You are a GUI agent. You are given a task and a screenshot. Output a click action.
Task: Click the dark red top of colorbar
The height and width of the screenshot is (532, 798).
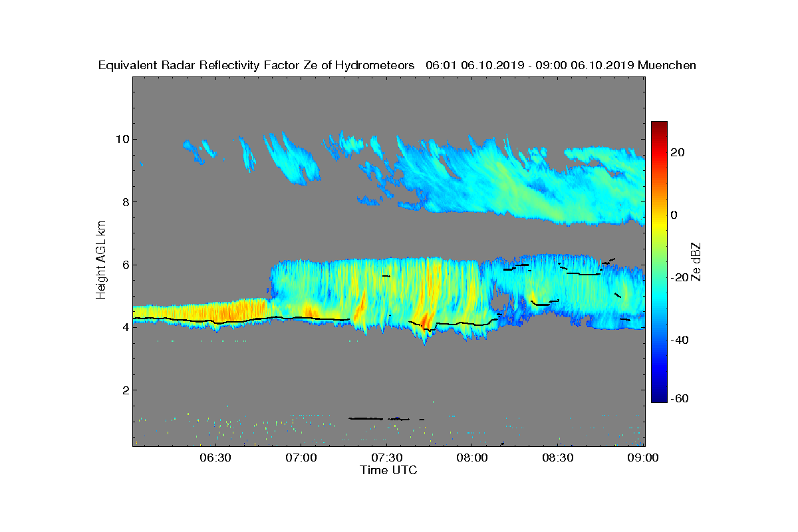click(659, 126)
